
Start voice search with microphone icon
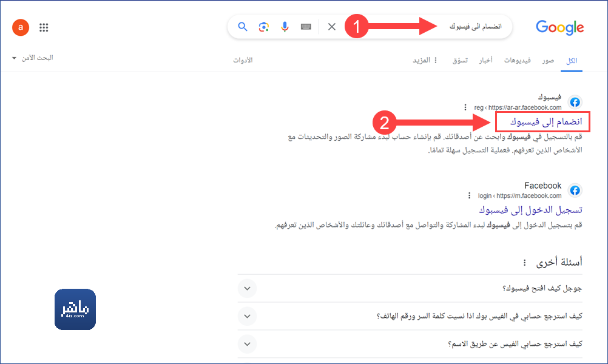tap(285, 27)
